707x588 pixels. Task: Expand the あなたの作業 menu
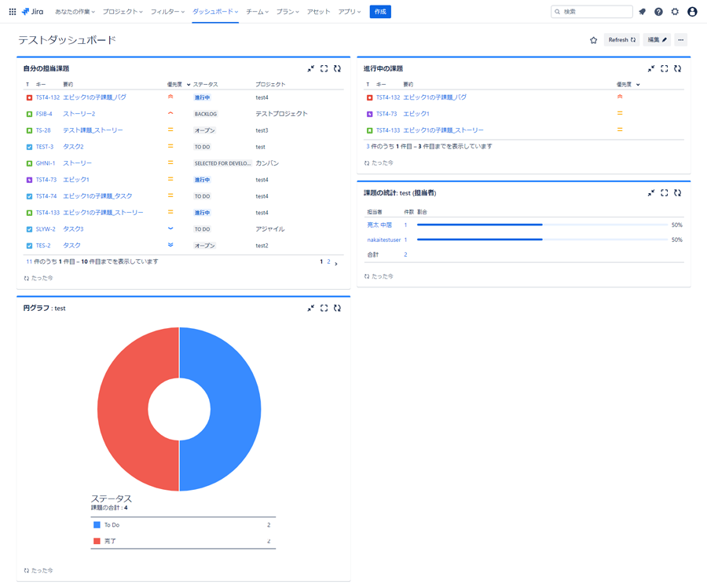pyautogui.click(x=75, y=12)
